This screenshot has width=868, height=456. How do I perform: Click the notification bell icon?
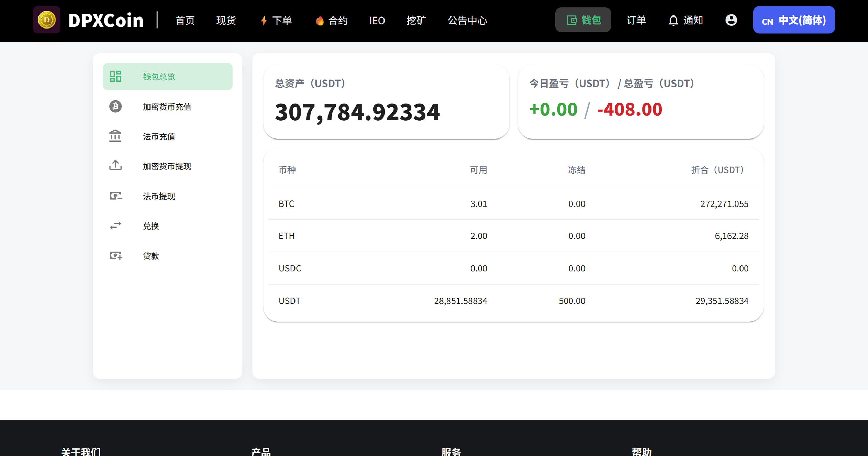pyautogui.click(x=673, y=21)
